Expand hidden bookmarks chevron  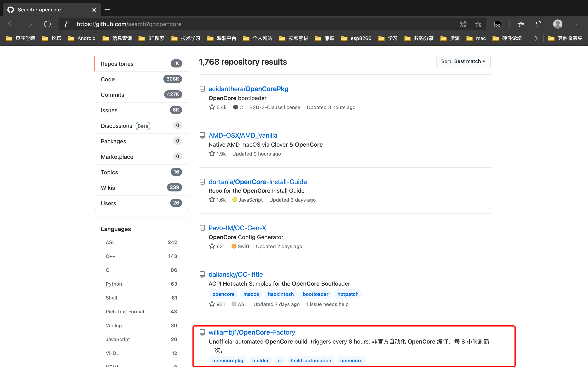[x=536, y=38]
